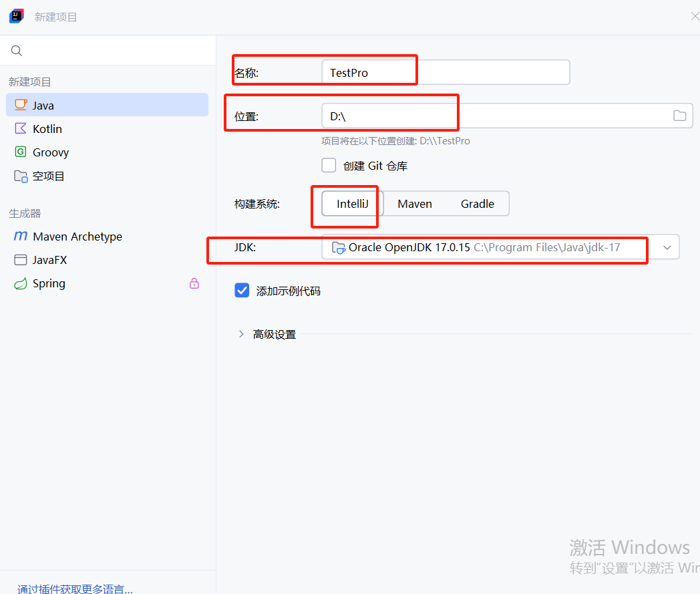Image resolution: width=700 pixels, height=594 pixels.
Task: Expand 高级设置 advanced settings chevron
Action: coord(241,334)
